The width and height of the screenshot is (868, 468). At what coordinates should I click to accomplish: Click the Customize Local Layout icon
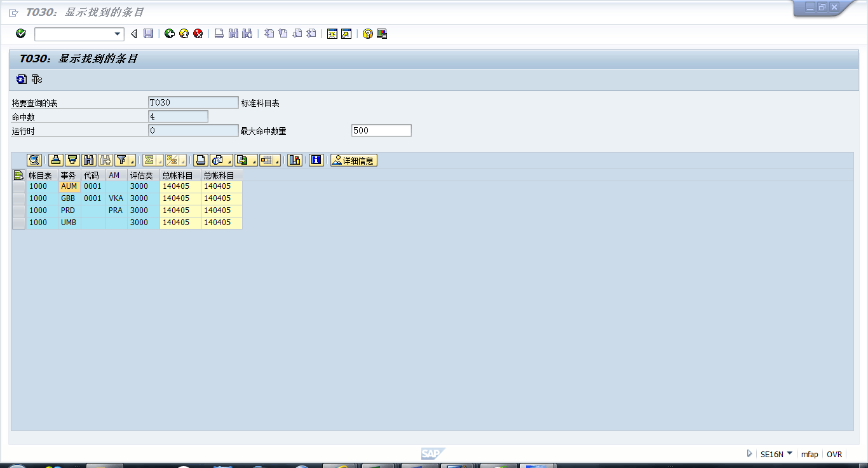[382, 34]
